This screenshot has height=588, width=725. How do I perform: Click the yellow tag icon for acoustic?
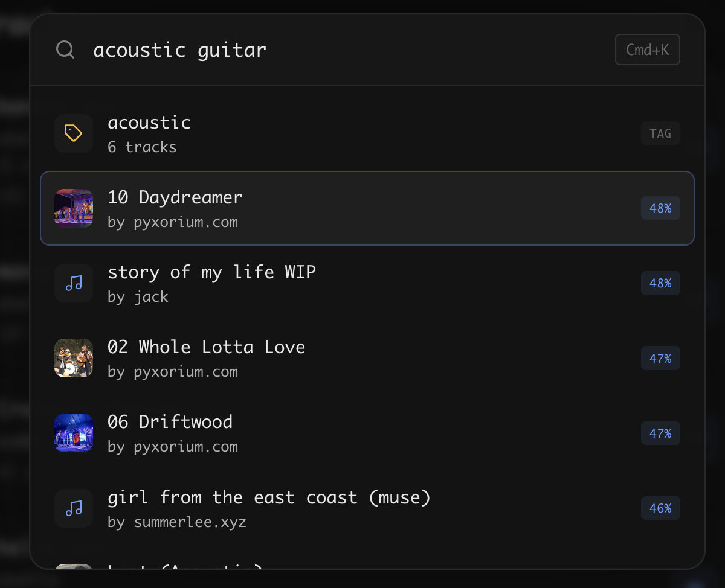(x=74, y=133)
